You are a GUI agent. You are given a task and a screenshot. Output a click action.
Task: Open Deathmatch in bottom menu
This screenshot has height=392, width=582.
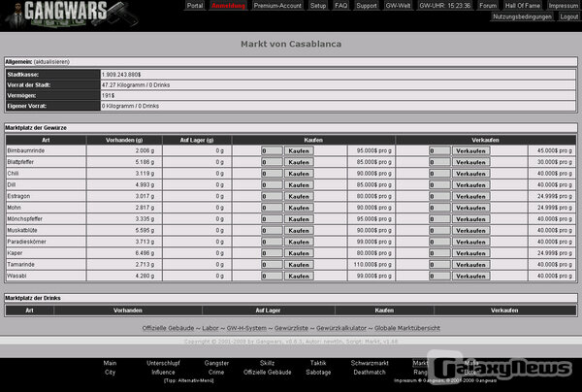tap(370, 372)
